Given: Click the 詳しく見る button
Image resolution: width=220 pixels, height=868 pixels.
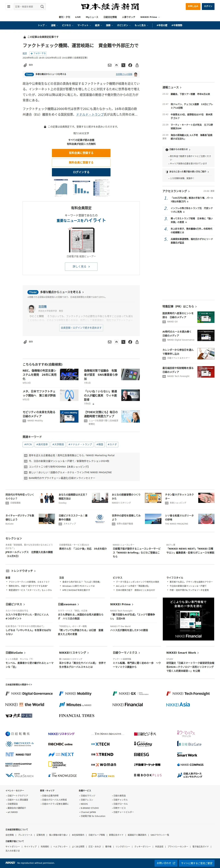Looking at the screenshot, I should point(81,266).
